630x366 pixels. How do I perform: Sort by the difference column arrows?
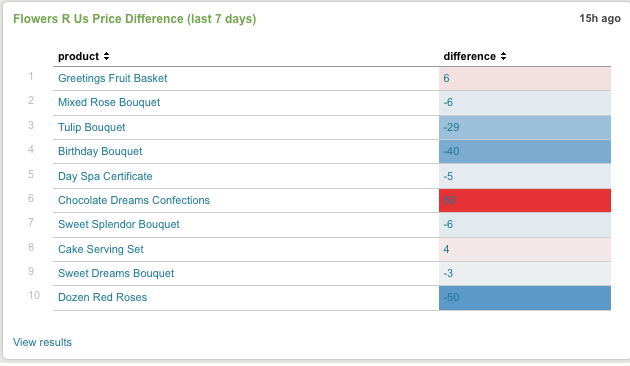point(503,56)
